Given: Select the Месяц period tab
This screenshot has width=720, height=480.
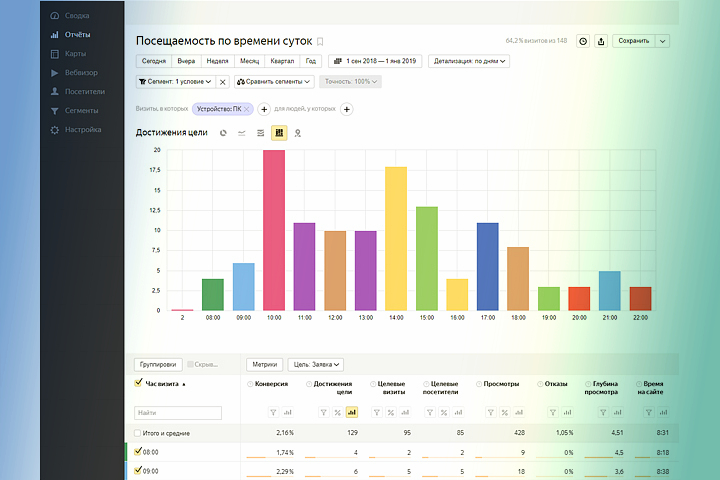Looking at the screenshot, I should (249, 61).
